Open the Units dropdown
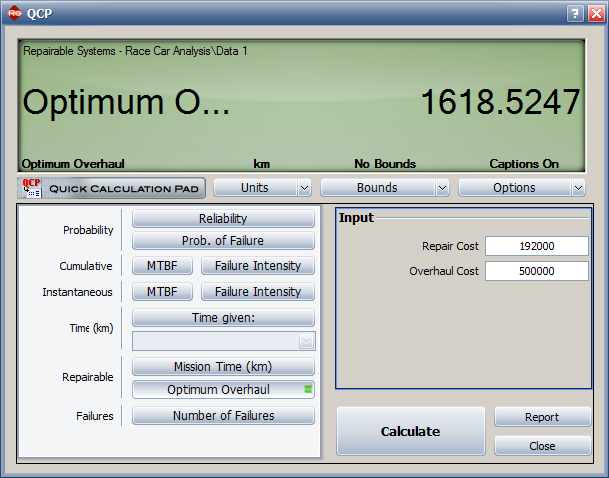 point(262,188)
